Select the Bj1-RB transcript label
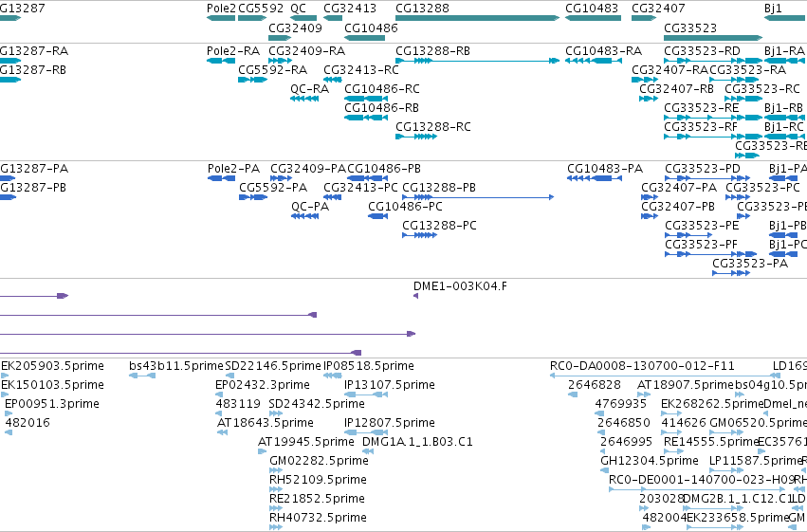 (x=783, y=108)
